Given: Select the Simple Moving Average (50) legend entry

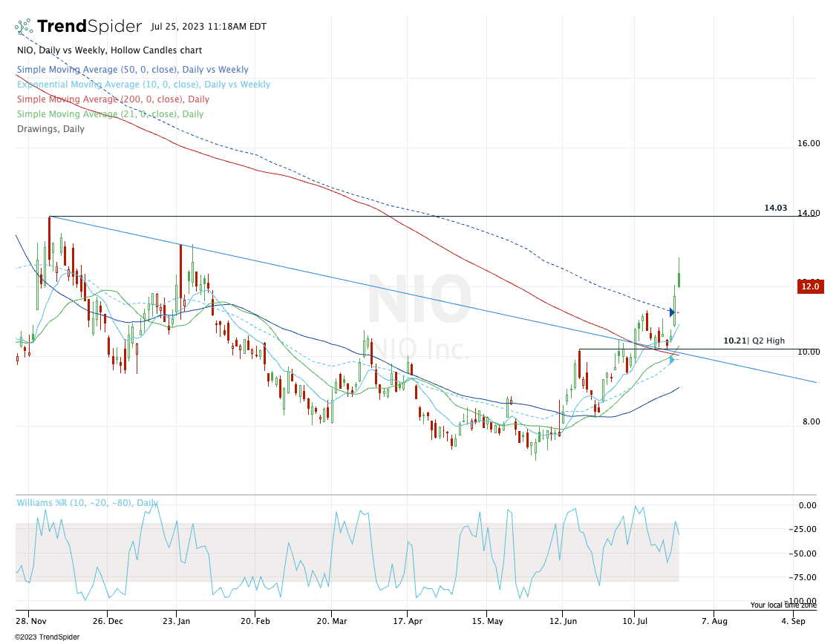Looking at the screenshot, I should coord(133,70).
